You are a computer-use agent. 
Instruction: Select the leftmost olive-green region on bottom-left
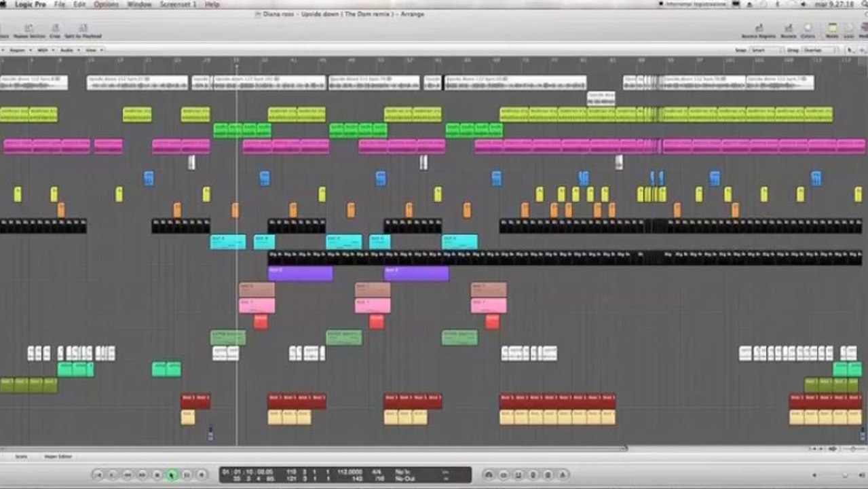pyautogui.click(x=7, y=385)
